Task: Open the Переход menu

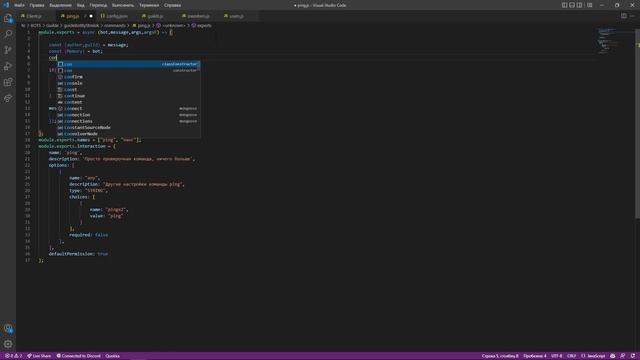Action: coord(98,5)
